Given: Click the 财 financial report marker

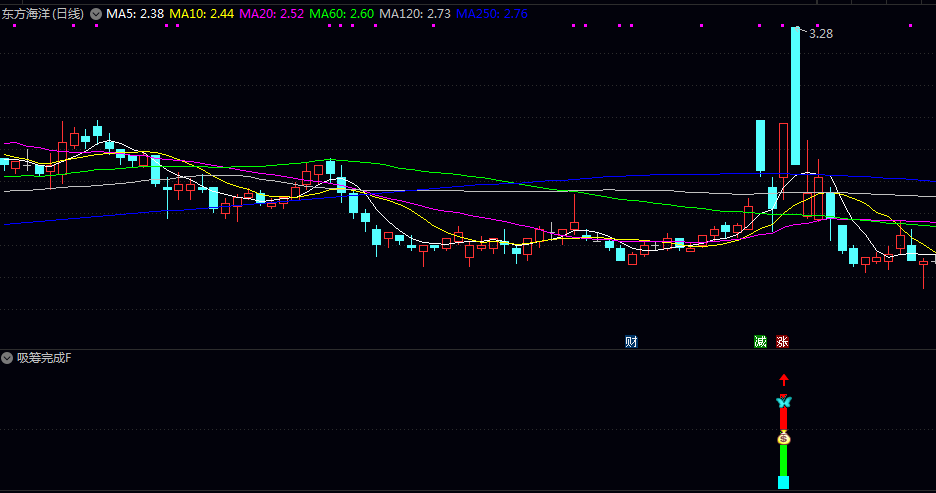Looking at the screenshot, I should 631,341.
